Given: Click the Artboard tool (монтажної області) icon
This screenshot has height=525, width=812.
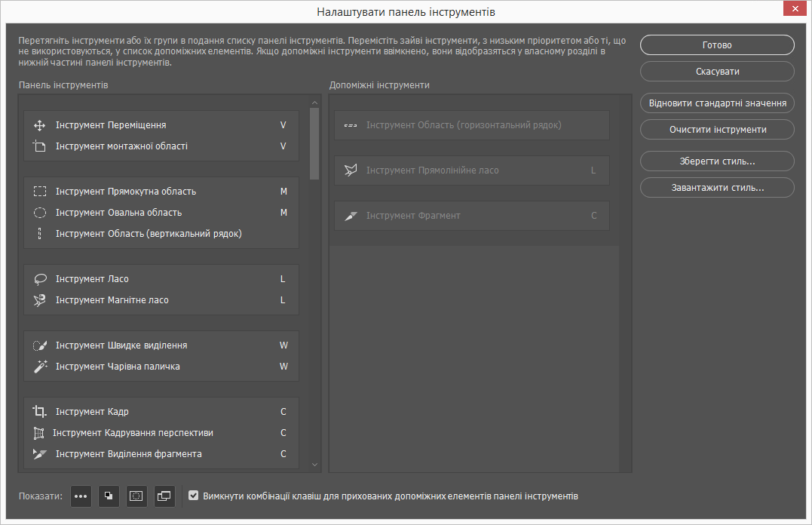Looking at the screenshot, I should (x=41, y=146).
